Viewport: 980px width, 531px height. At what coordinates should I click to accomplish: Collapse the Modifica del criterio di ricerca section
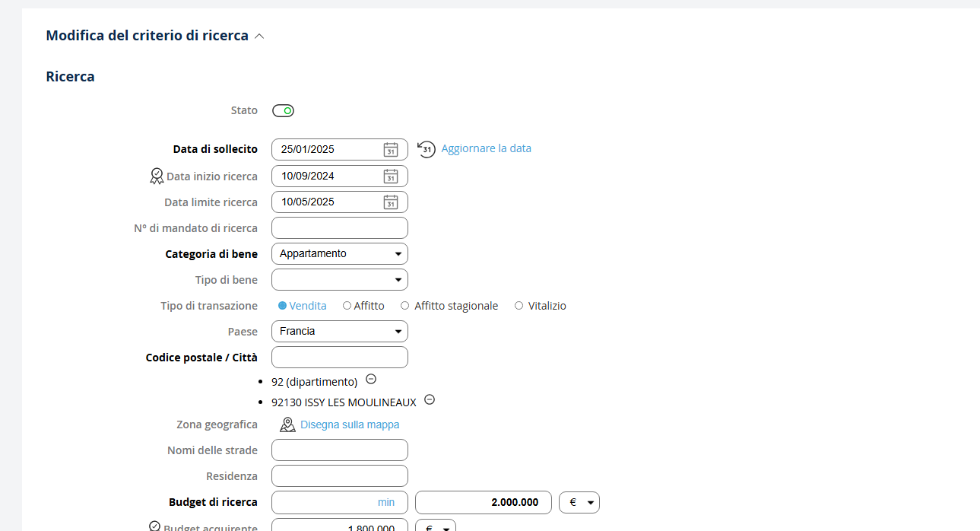(x=259, y=36)
